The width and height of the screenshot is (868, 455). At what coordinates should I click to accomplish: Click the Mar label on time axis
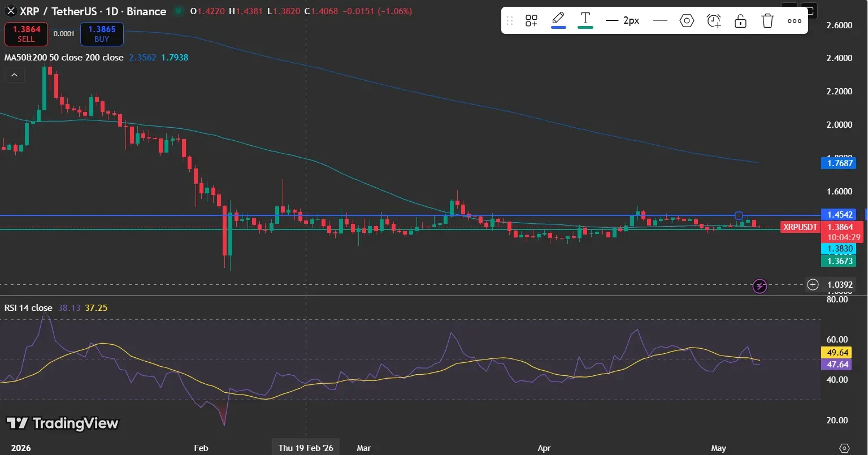pyautogui.click(x=364, y=448)
